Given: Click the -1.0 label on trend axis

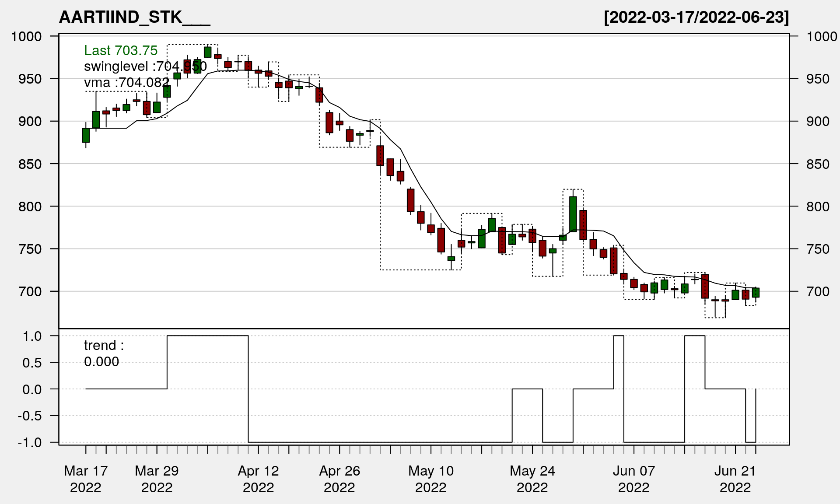Looking at the screenshot, I should [x=30, y=442].
